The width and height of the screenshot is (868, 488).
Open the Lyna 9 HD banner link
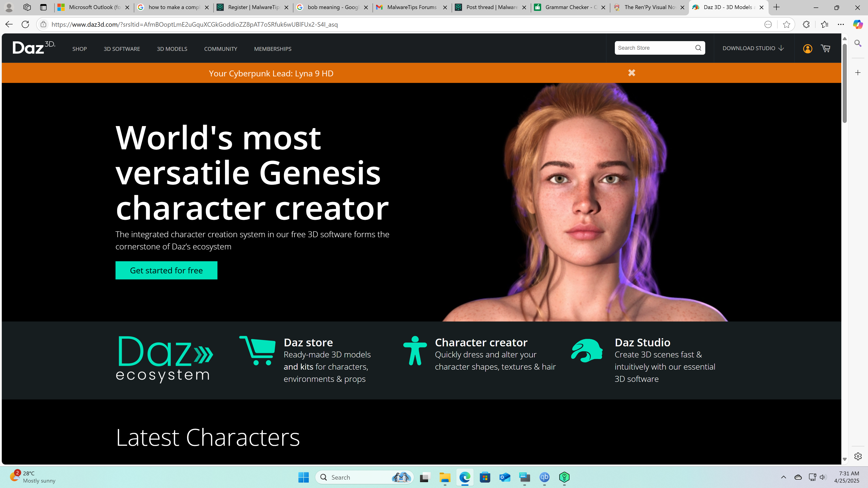271,73
